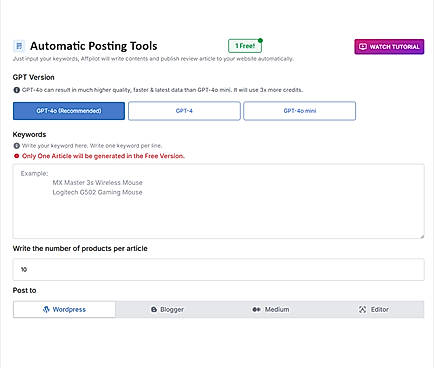
Task: Click the number of products per article field
Action: (x=219, y=269)
